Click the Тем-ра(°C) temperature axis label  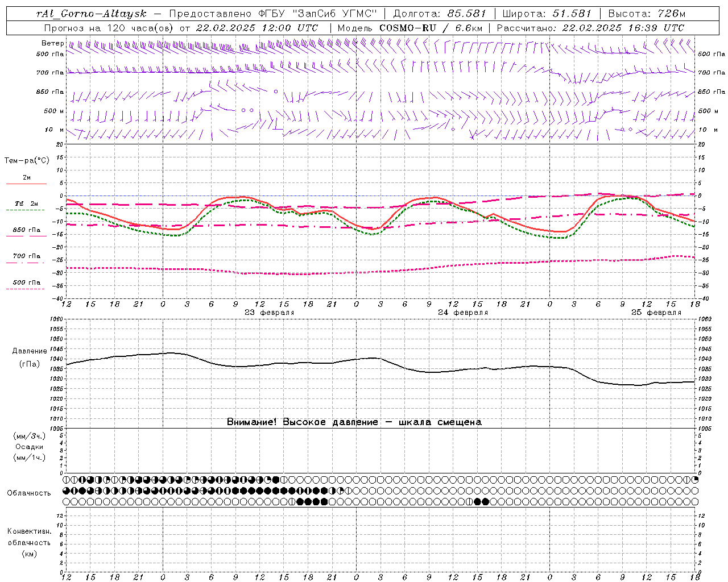[x=27, y=161]
